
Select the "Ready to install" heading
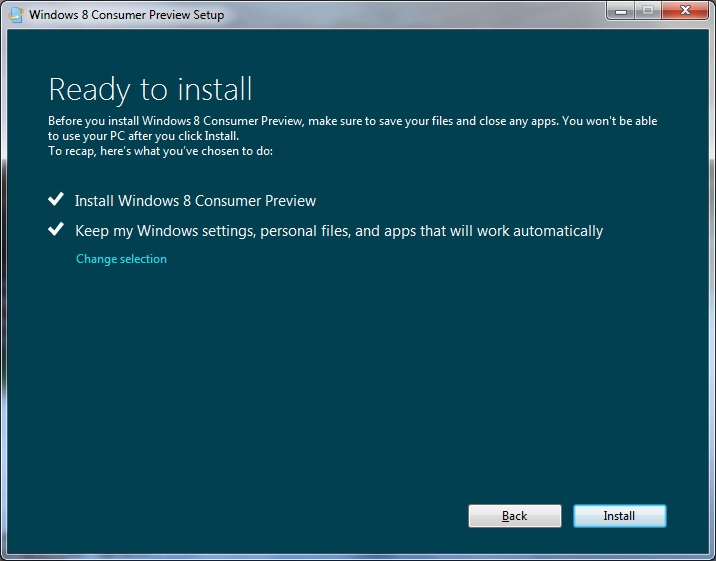(150, 89)
